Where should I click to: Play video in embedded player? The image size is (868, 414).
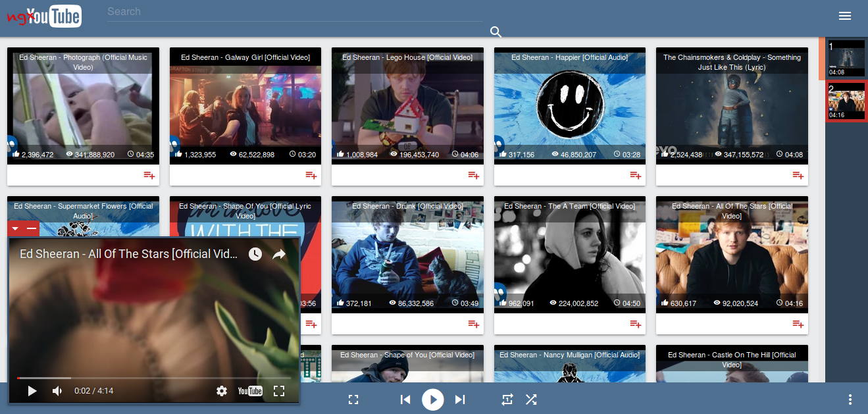(32, 391)
